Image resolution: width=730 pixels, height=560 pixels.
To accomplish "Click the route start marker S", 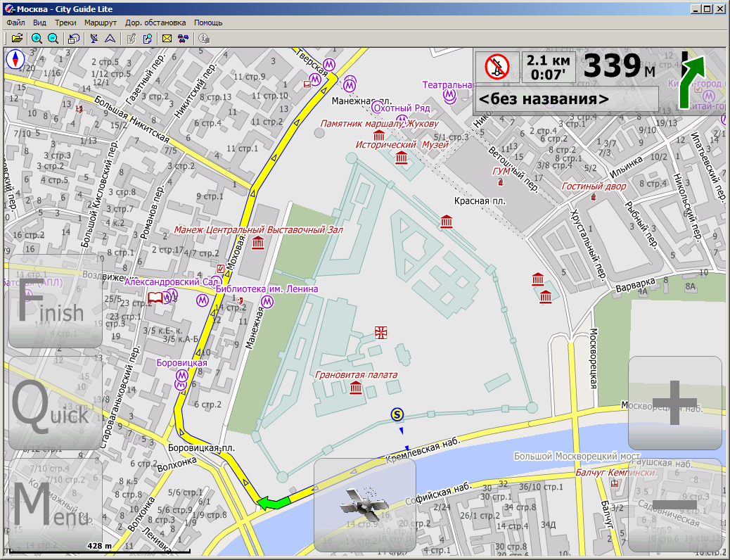I will tap(397, 414).
